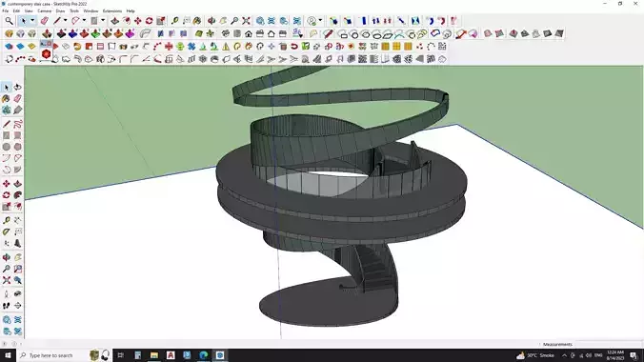Show hidden system tray icons

point(564,355)
